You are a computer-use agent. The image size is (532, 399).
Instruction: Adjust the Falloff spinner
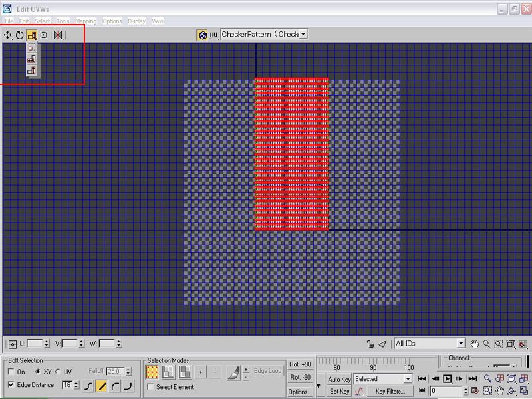(128, 372)
